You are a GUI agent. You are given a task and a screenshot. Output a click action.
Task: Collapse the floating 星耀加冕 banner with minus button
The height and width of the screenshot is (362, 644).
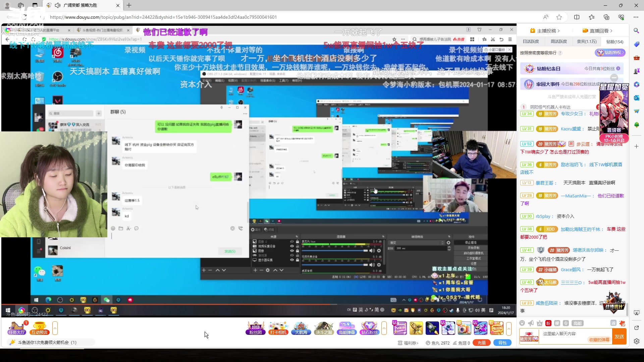[x=614, y=78]
